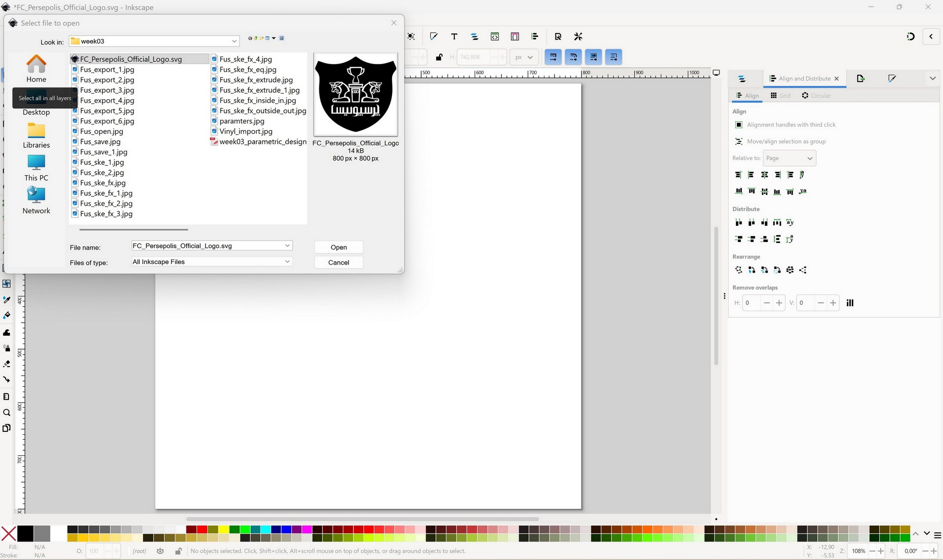
Task: Click the logo preview thumbnail
Action: pyautogui.click(x=356, y=94)
